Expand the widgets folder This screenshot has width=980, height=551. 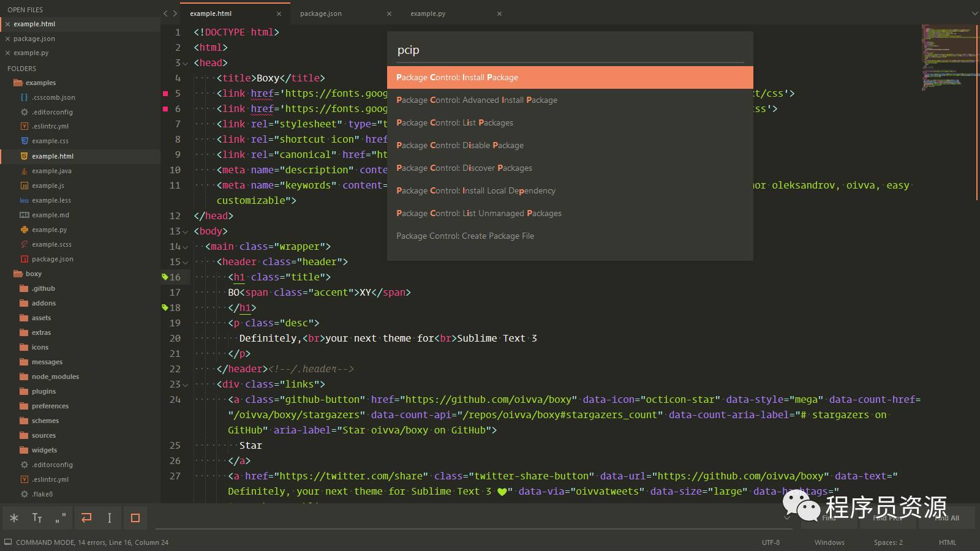tap(24, 450)
